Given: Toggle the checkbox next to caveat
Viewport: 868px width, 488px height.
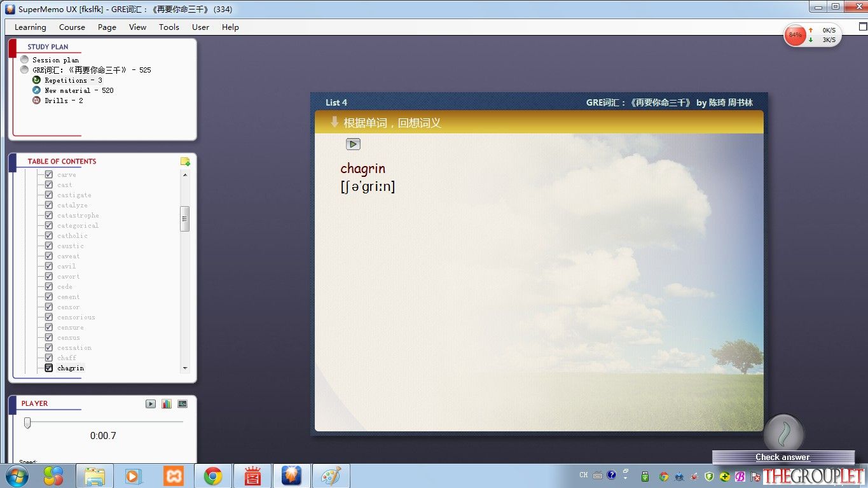Looking at the screenshot, I should [48, 256].
